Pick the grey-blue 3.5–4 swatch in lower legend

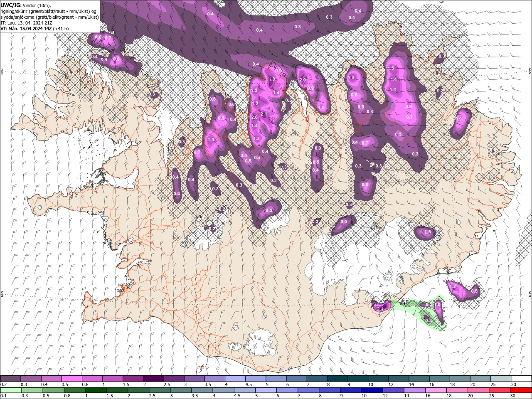coord(202,390)
